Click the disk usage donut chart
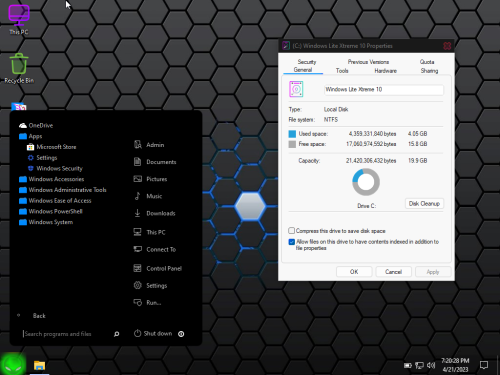Screen dimensions: 500x375 (x=366, y=182)
